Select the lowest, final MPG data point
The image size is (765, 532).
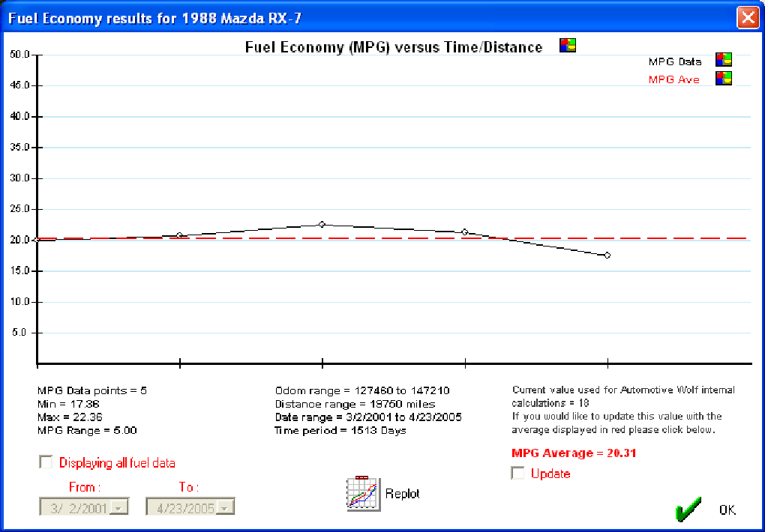pyautogui.click(x=607, y=255)
